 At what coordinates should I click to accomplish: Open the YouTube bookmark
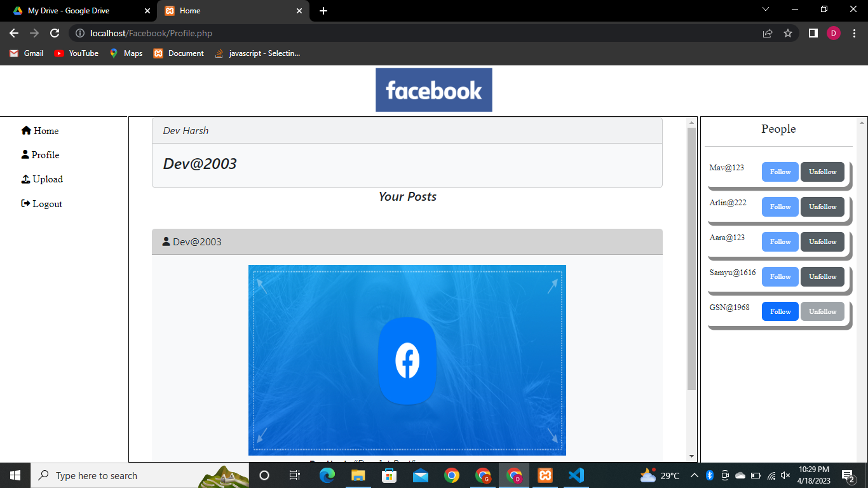pos(76,53)
